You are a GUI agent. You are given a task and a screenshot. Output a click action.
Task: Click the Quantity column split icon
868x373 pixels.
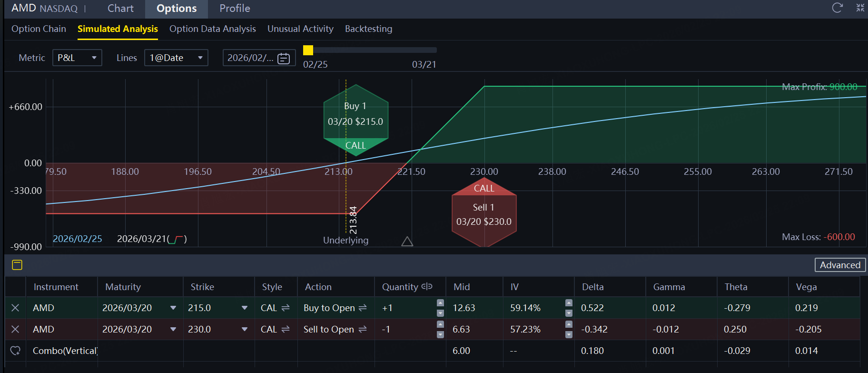coord(427,286)
